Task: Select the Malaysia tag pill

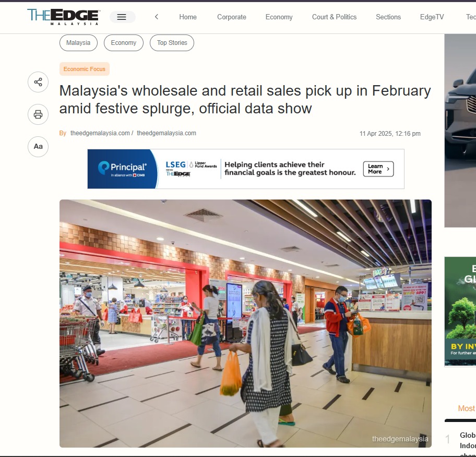Action: coord(78,43)
